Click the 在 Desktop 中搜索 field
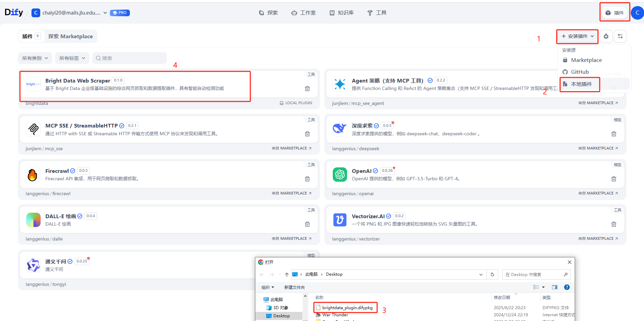This screenshot has width=644, height=321. click(536, 275)
